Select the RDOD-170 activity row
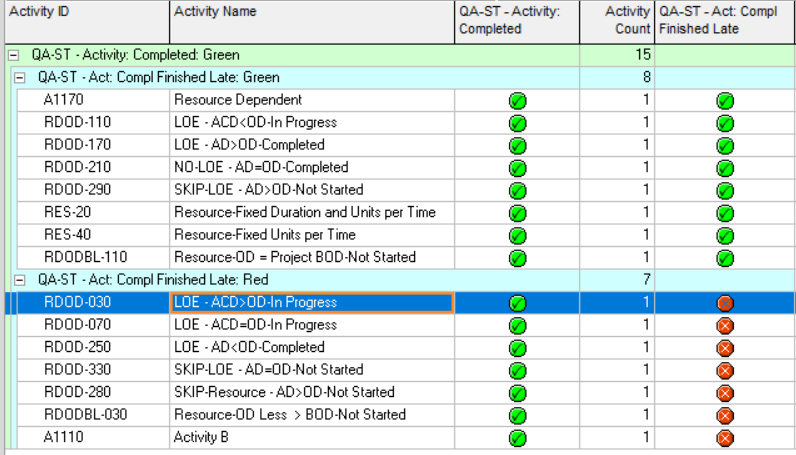Screen dimensions: 796x455 click(77, 145)
